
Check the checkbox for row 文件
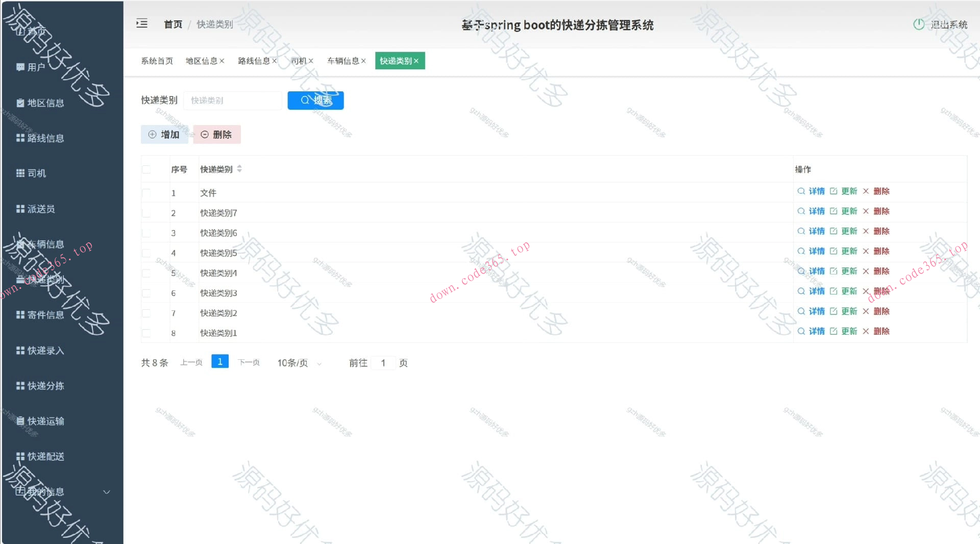pyautogui.click(x=146, y=193)
